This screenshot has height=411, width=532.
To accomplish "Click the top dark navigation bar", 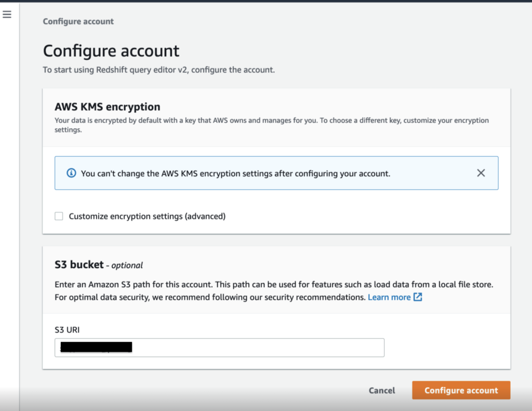I will pos(266,3).
